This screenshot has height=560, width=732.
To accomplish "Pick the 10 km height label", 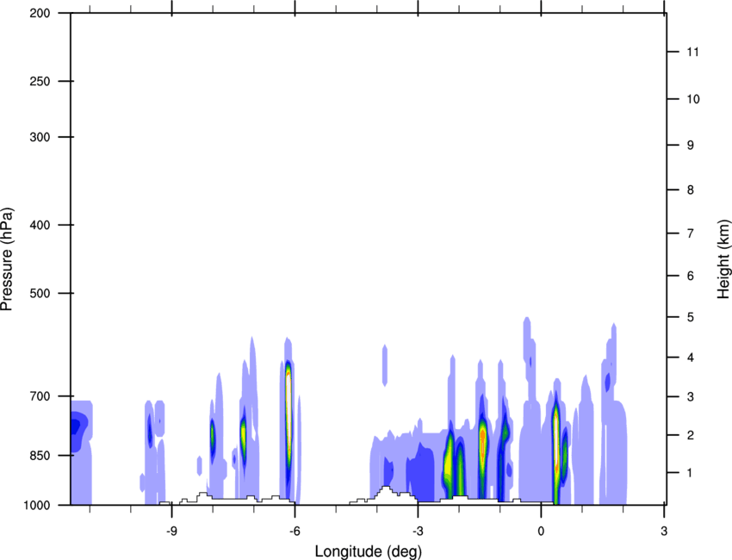I will [x=693, y=99].
